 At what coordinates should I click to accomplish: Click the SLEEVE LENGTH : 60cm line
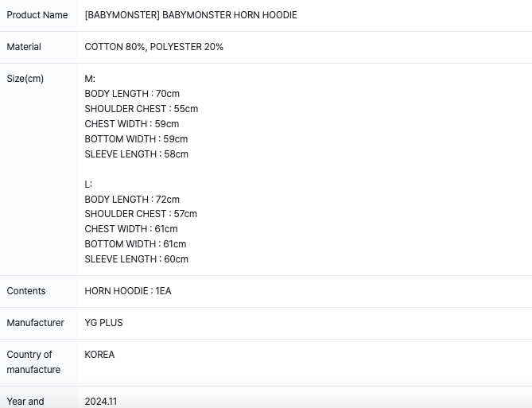pyautogui.click(x=137, y=259)
